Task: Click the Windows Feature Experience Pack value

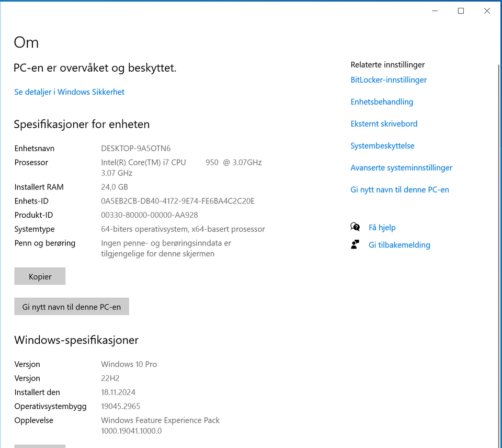Action: 160,425
